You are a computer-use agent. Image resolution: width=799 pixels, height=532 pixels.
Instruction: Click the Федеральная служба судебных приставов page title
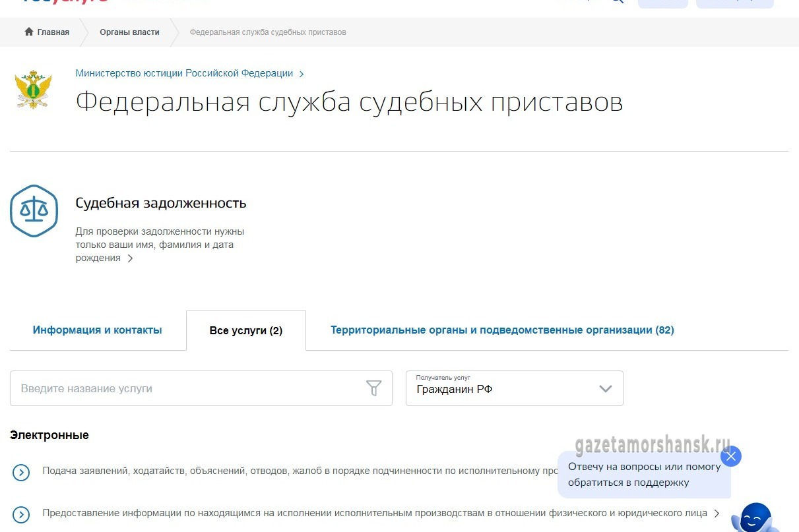click(349, 102)
